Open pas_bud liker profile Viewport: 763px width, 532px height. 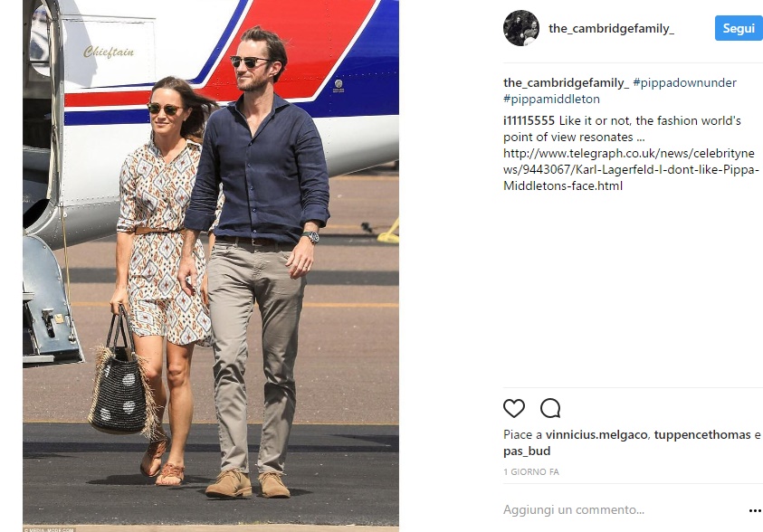point(527,451)
